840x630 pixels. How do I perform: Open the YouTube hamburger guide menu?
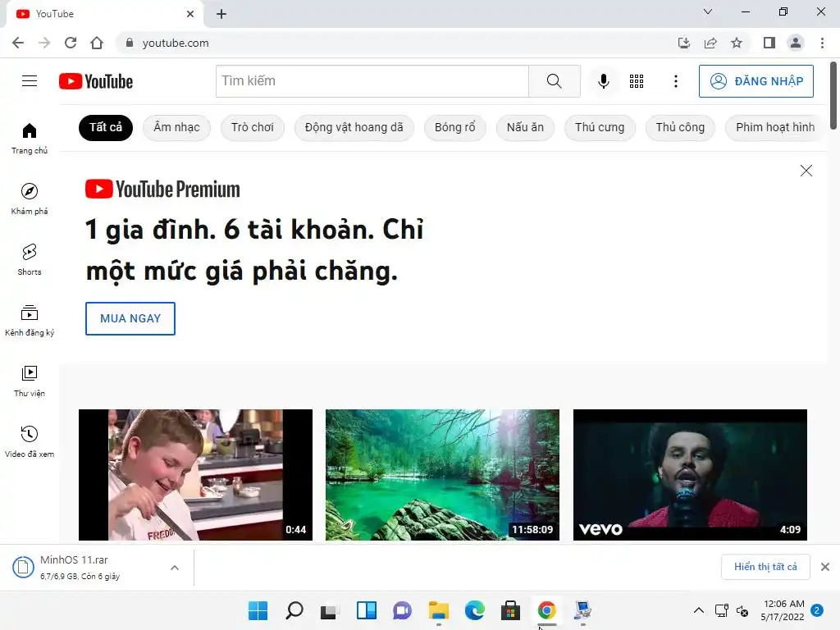(x=30, y=81)
